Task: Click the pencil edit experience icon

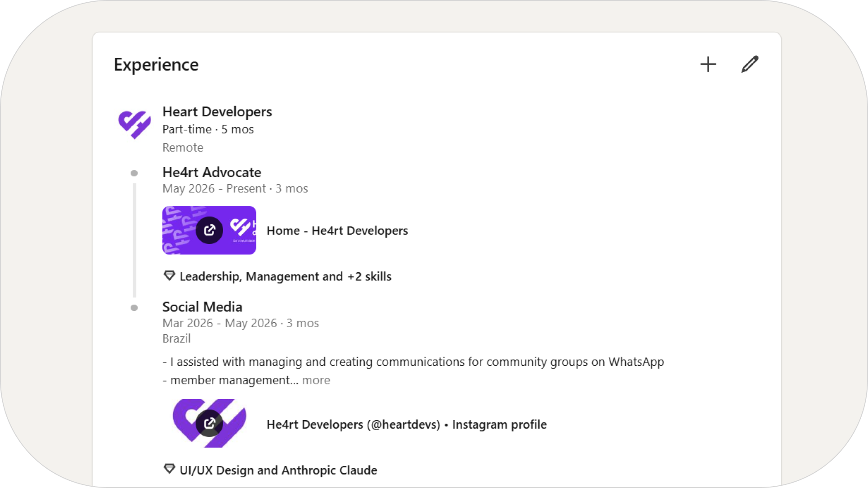Action: tap(750, 64)
